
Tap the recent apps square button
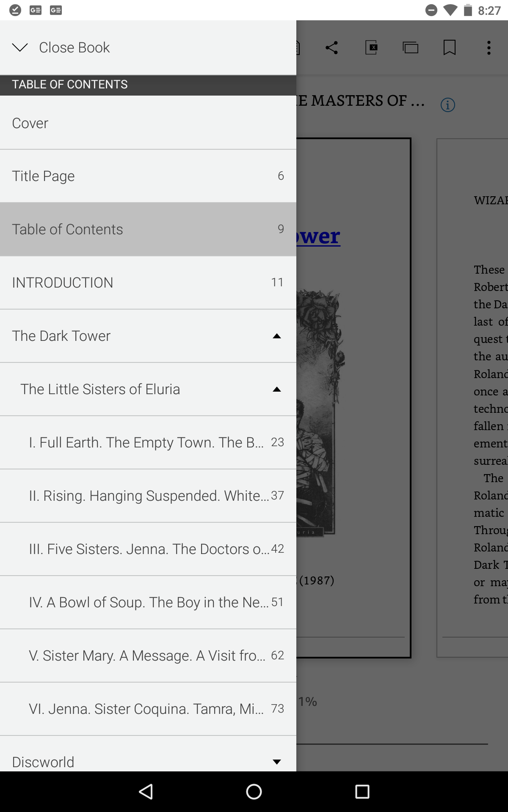362,791
